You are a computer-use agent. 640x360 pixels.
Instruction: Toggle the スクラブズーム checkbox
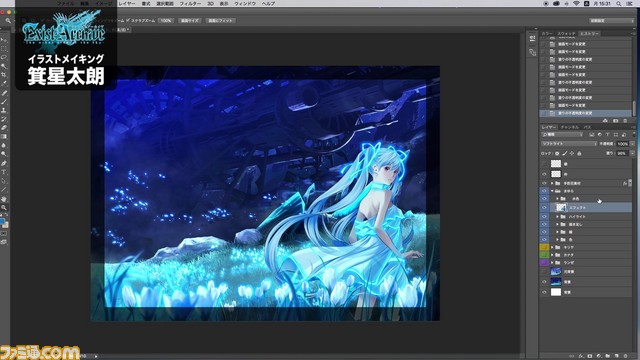tap(128, 20)
